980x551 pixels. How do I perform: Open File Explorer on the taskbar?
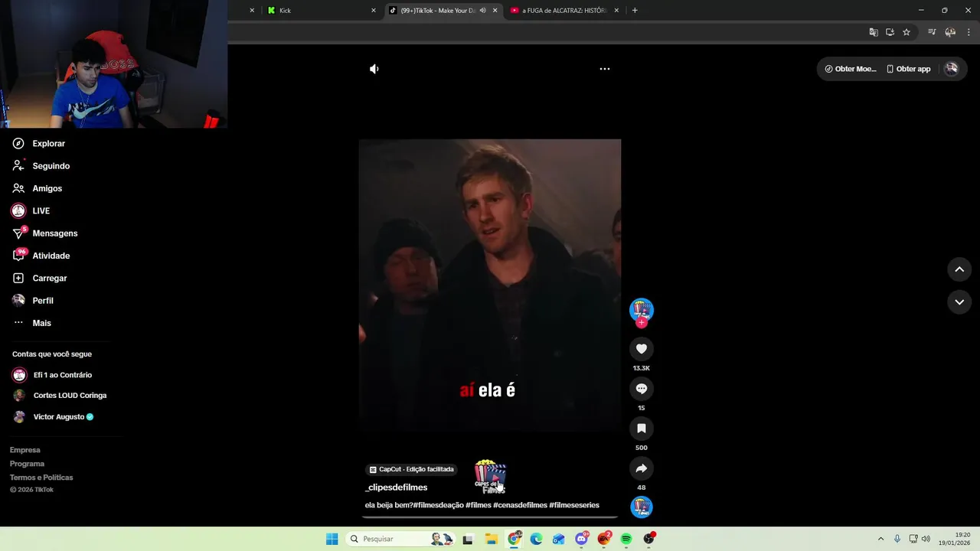[x=492, y=540]
